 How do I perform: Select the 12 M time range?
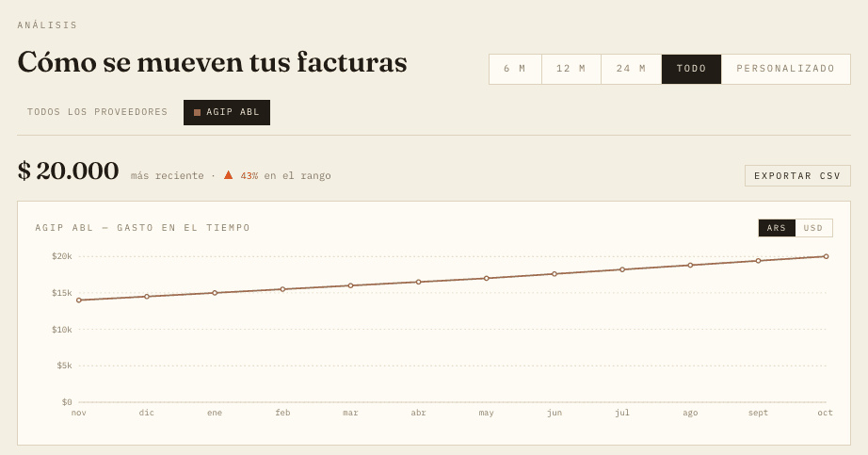(x=571, y=69)
